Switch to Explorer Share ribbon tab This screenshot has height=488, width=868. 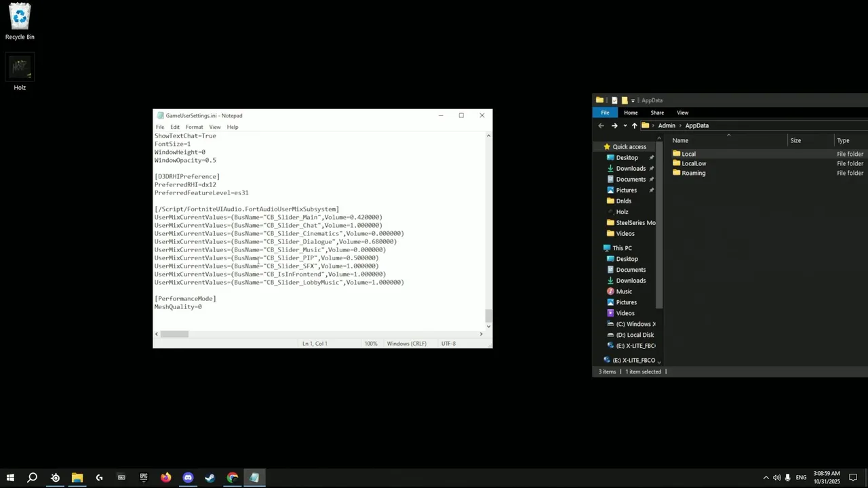click(657, 113)
